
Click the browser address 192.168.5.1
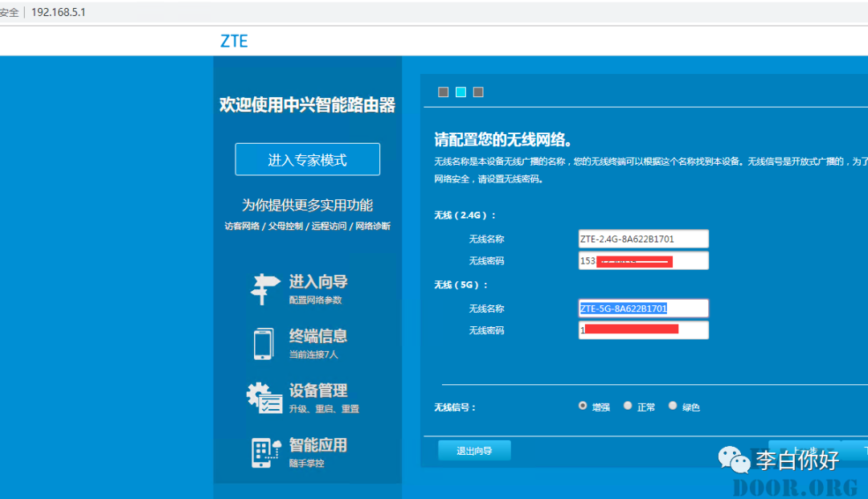(x=58, y=12)
